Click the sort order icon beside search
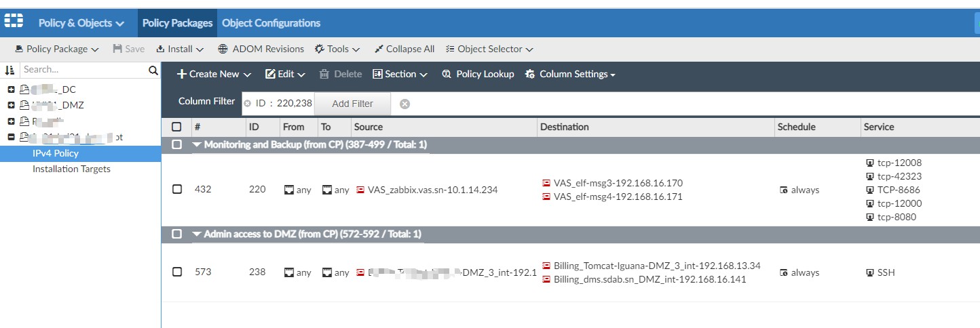Screen dimensions: 980x328 (10, 70)
